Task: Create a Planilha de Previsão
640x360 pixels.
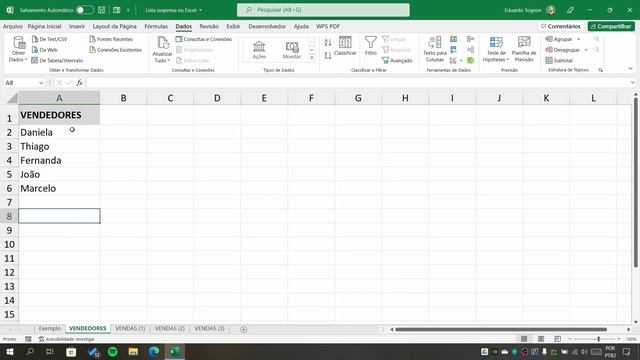Action: pyautogui.click(x=524, y=49)
